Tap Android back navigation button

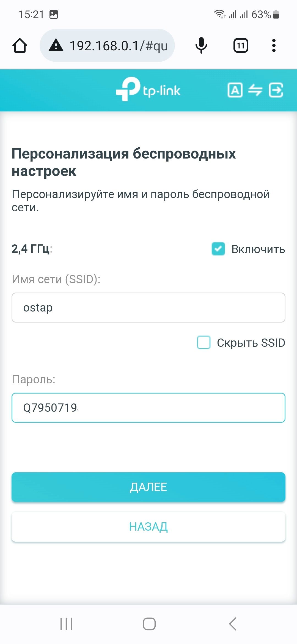tap(233, 624)
